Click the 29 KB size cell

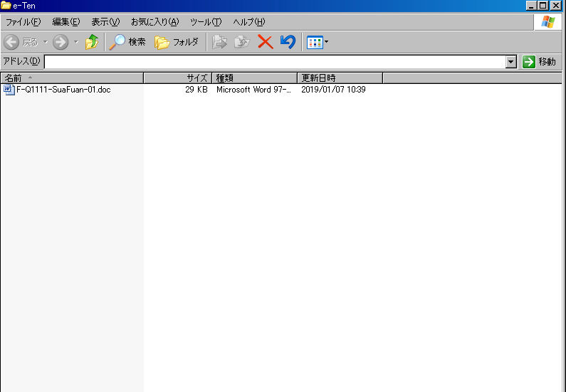[x=196, y=90]
